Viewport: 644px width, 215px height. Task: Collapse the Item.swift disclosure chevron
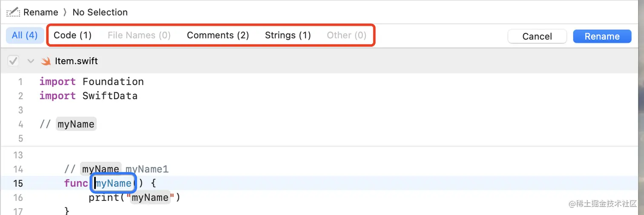point(31,61)
